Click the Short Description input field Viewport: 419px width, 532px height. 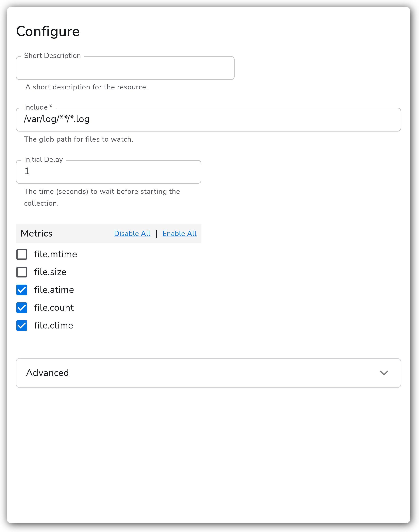(x=125, y=68)
